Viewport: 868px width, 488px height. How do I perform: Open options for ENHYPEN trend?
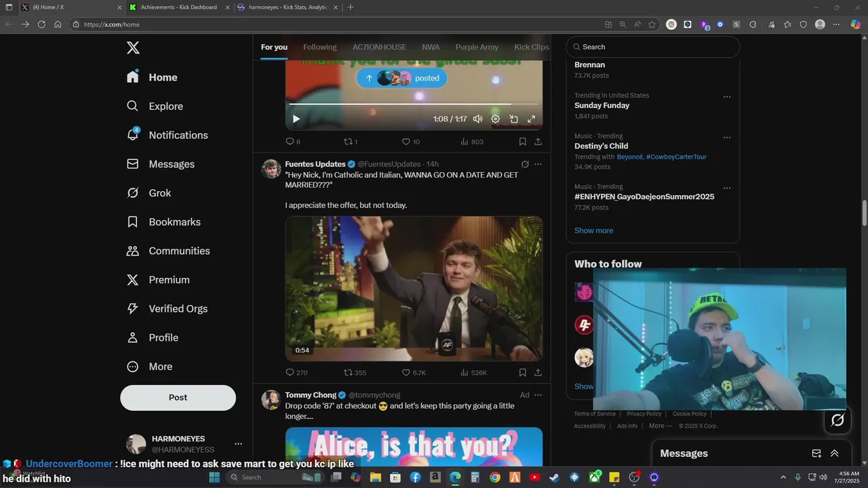pos(727,188)
